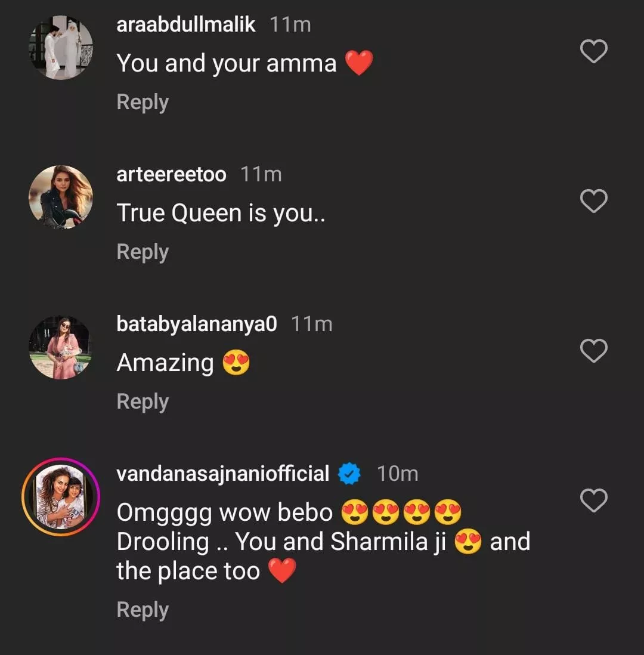Visit the vandanasajnaniofficial username link

coord(222,474)
